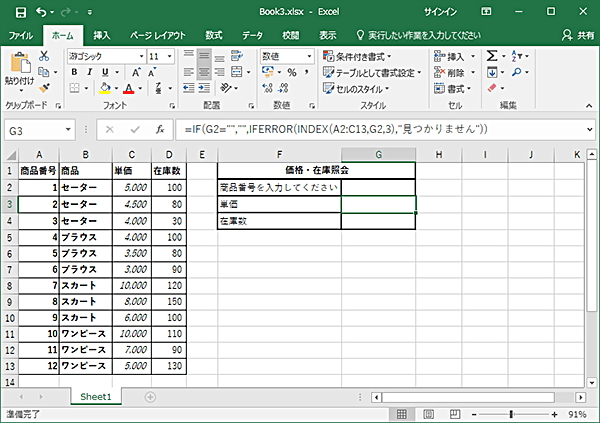600x423 pixels.
Task: Click the AutoSum sigma icon
Action: coord(493,56)
